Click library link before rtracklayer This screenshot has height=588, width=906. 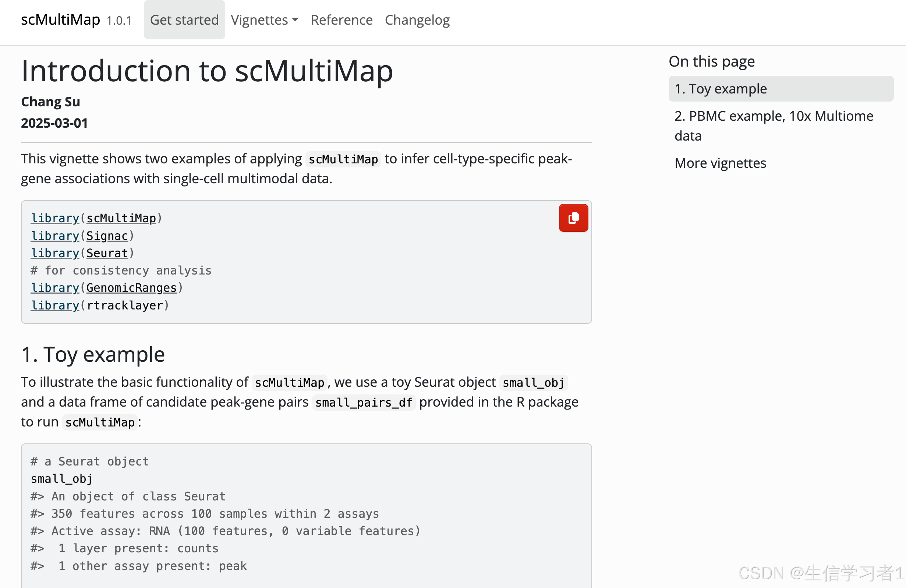pos(55,305)
